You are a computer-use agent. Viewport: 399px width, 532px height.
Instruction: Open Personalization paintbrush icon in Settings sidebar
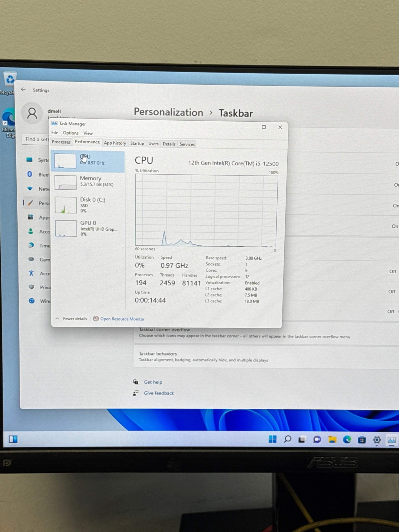(x=30, y=203)
